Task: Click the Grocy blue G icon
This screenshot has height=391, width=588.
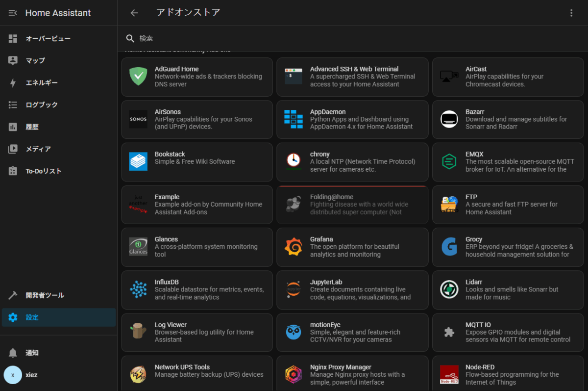Action: (449, 246)
